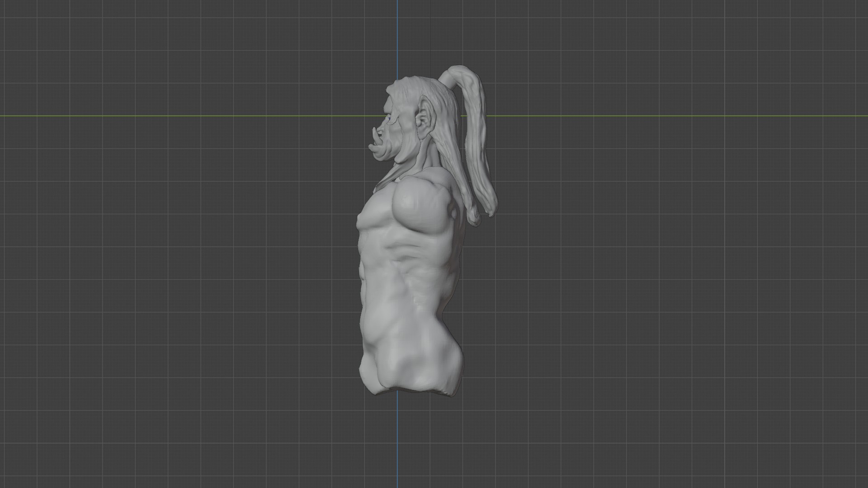Click the blue vertical axis line above the head
Image resolution: width=868 pixels, height=488 pixels.
coord(397,36)
